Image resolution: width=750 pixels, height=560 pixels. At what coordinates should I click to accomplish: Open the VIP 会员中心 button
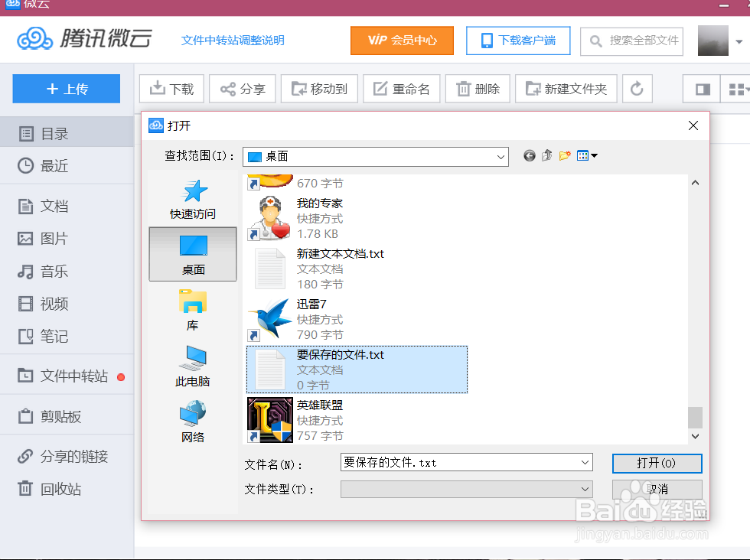point(402,41)
